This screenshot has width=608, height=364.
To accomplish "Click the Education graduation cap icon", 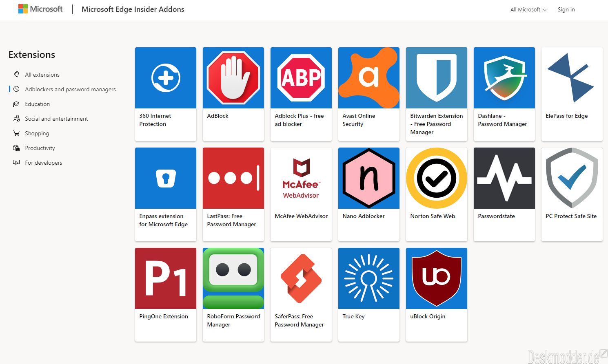I will (16, 104).
